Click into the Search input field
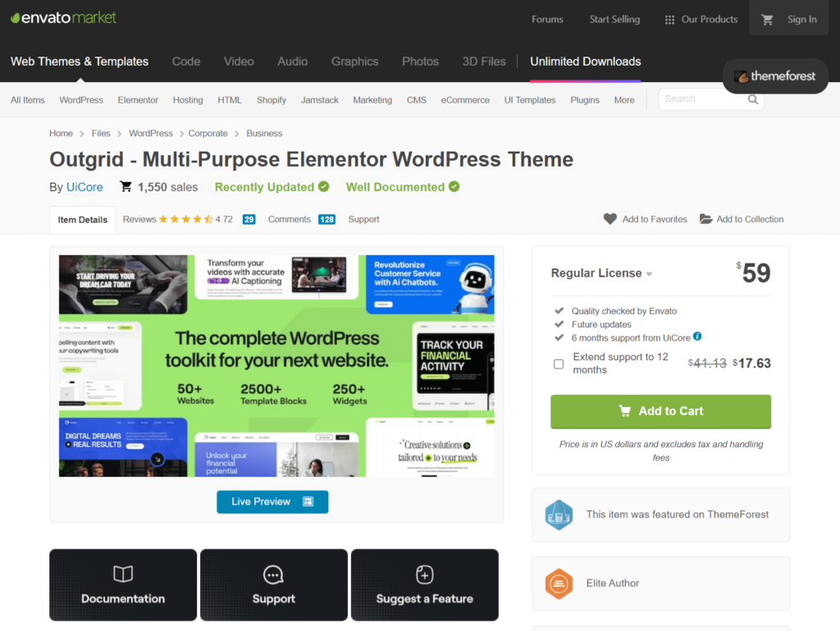Screen dimensions: 840x631 [701, 99]
